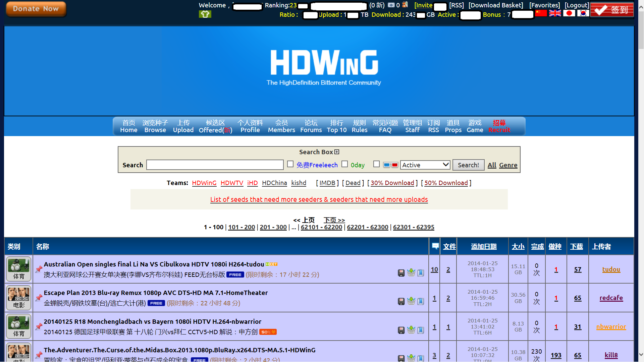The width and height of the screenshot is (644, 362).
Task: Open movie category icon for Escape Plan row
Action: [19, 298]
